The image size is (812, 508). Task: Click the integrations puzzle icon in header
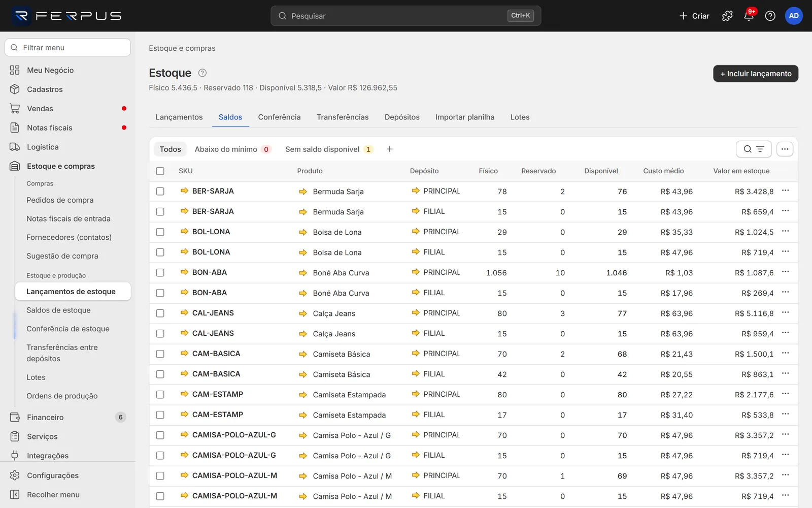727,16
